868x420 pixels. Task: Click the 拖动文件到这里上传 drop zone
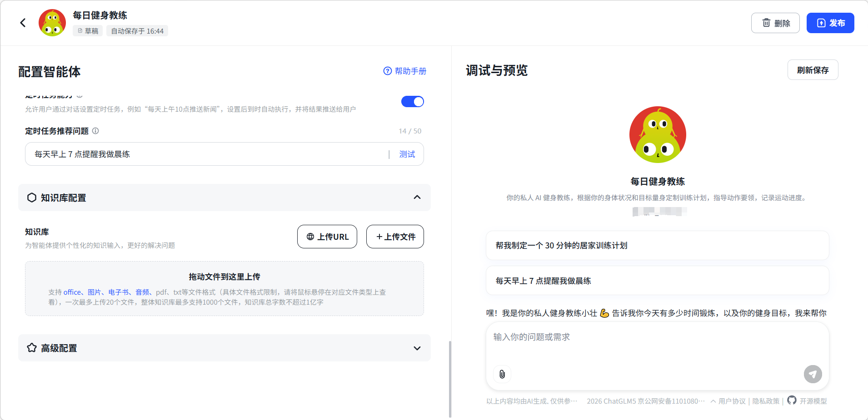tap(224, 288)
